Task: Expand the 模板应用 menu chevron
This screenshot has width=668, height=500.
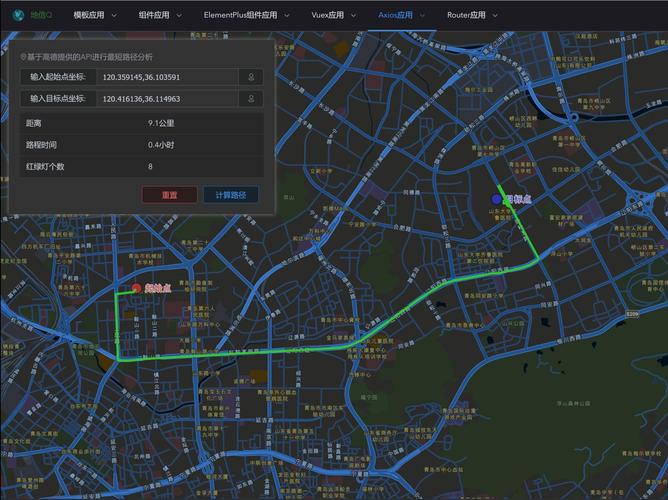Action: point(114,15)
